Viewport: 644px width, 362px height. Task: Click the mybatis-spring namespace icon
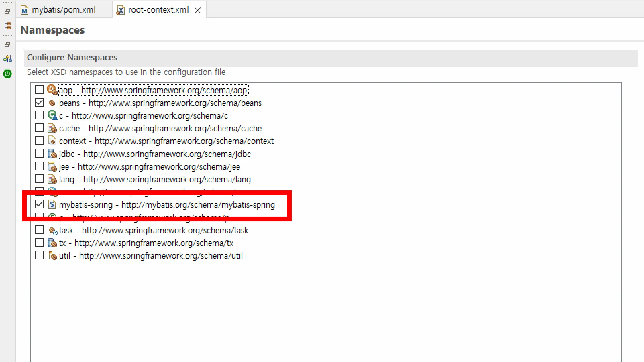[52, 205]
